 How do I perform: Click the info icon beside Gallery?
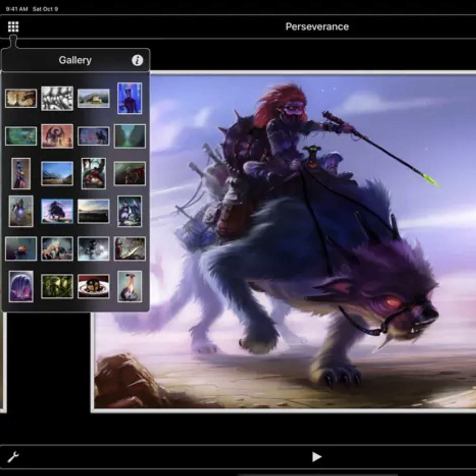pyautogui.click(x=137, y=60)
